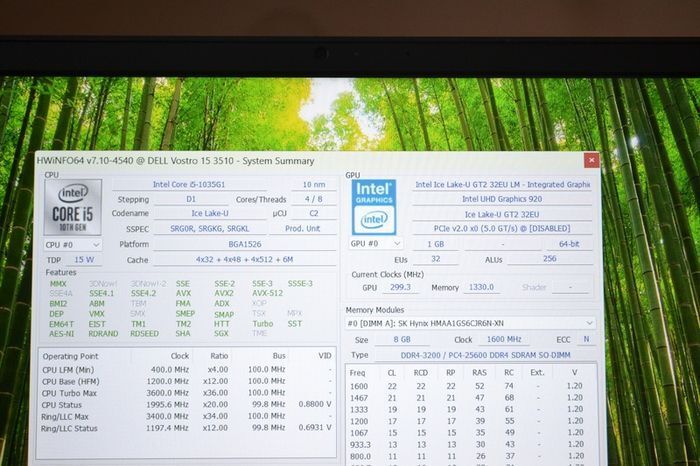Click SSPEC value SRG0R, SRGKG, SRGKL

click(210, 229)
